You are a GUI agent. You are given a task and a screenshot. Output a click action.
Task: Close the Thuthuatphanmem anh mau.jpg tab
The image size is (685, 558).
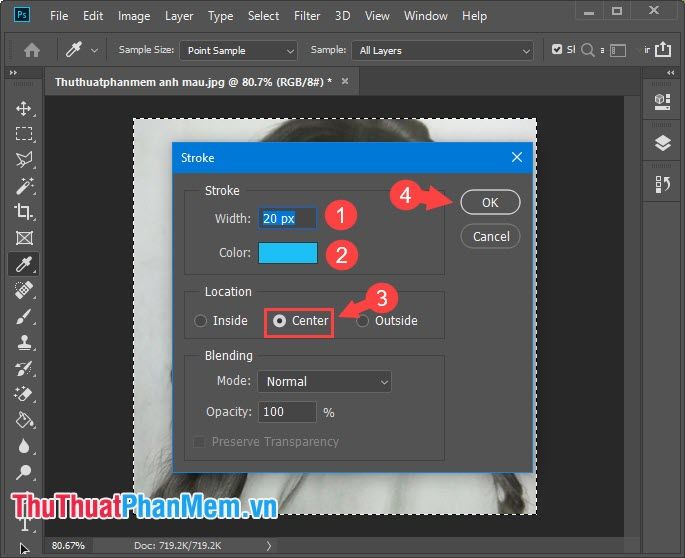345,81
